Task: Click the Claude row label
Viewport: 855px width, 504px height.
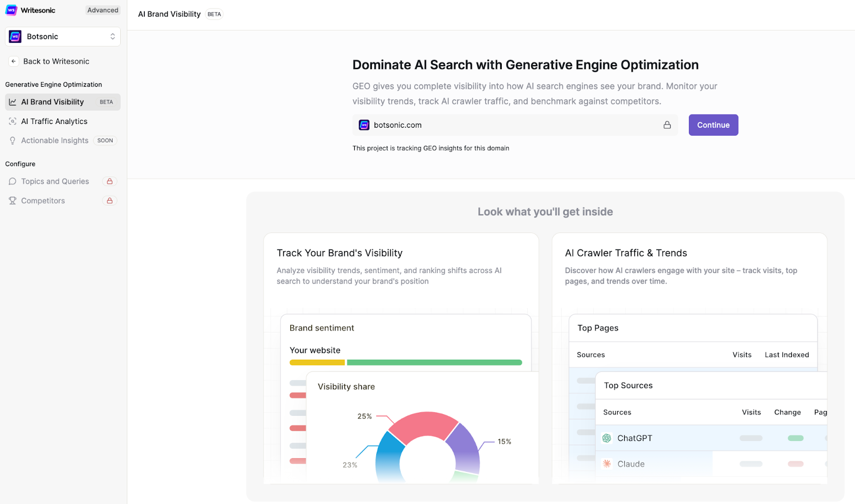Action: point(631,464)
